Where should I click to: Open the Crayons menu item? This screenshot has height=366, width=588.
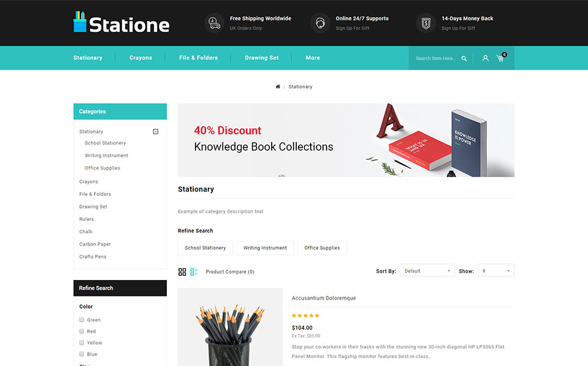[x=141, y=58]
